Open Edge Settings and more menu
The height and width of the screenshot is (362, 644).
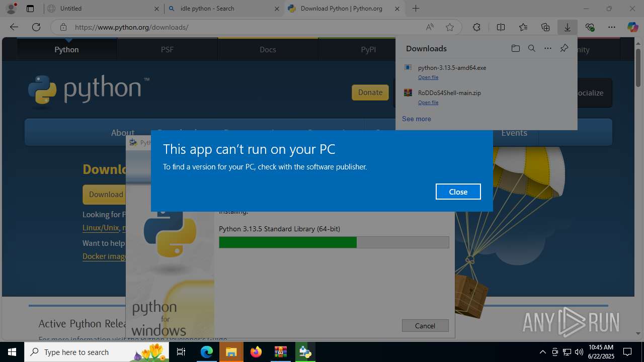(612, 27)
